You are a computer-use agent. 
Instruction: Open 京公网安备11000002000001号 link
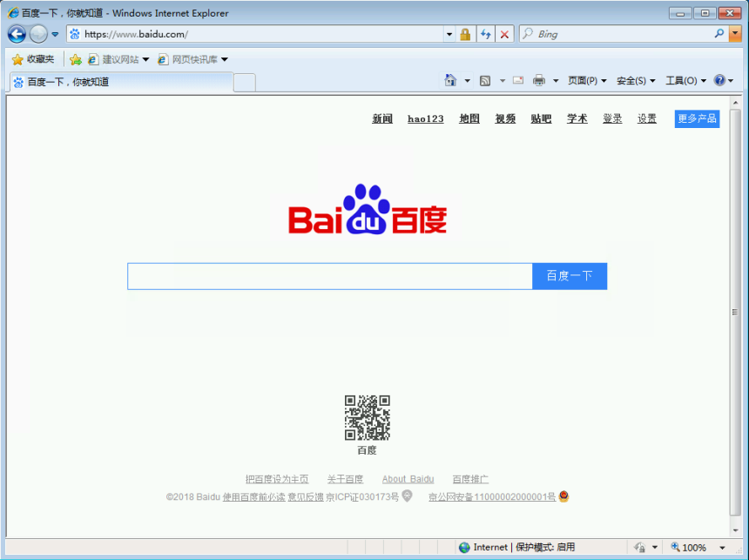(492, 497)
